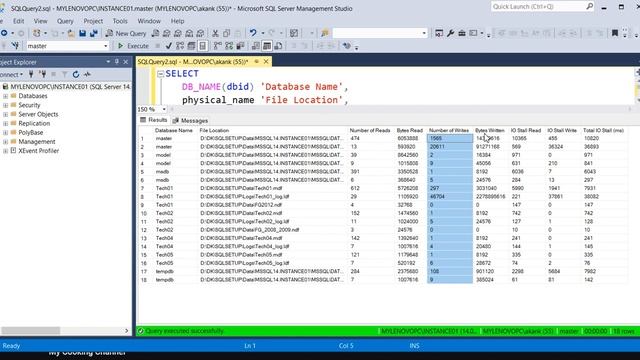640x360 pixels.
Task: Open the Toolbox icon in the toolbar
Action: coord(462,33)
